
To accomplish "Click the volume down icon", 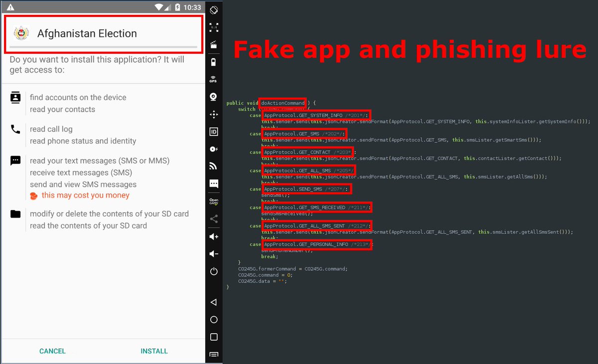I will tap(214, 254).
